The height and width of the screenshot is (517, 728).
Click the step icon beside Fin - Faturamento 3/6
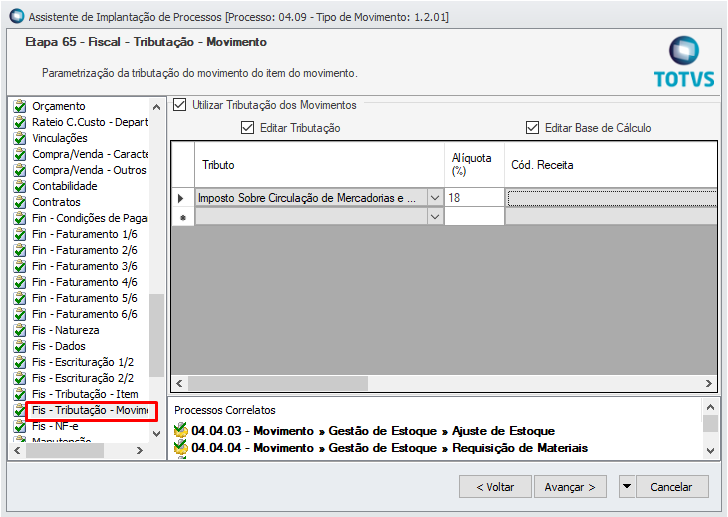(20, 266)
